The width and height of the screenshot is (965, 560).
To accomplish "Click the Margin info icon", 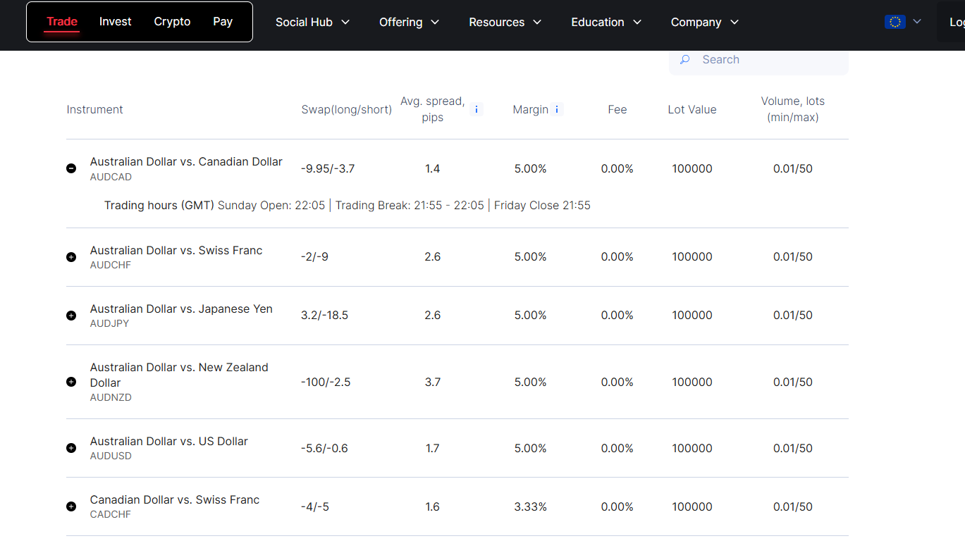I will pos(557,109).
